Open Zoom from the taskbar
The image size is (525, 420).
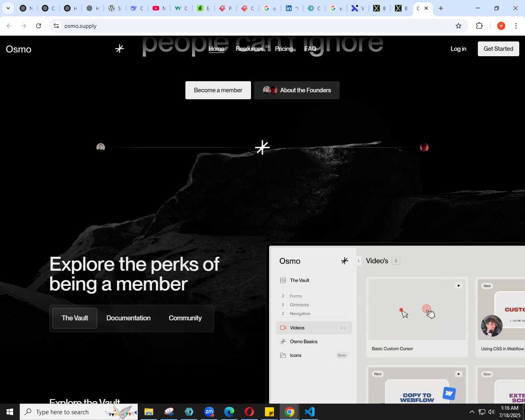(209, 412)
